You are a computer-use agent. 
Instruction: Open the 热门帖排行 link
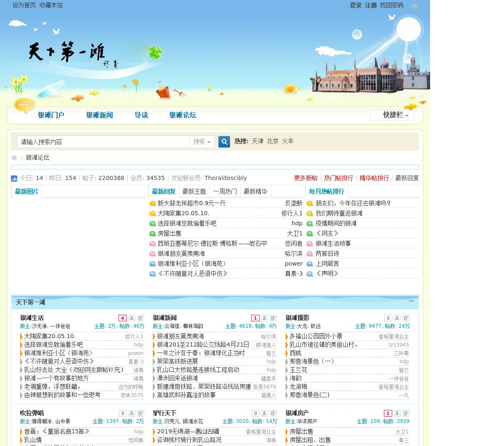click(339, 178)
